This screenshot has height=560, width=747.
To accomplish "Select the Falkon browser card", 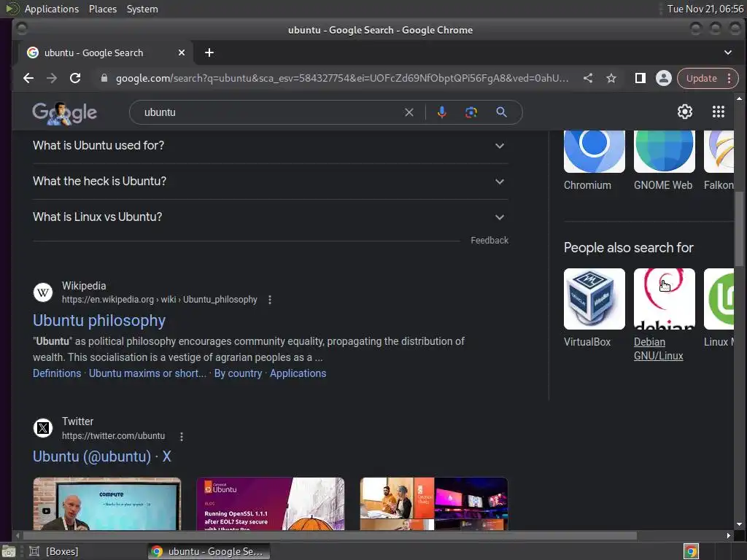I will [719, 161].
